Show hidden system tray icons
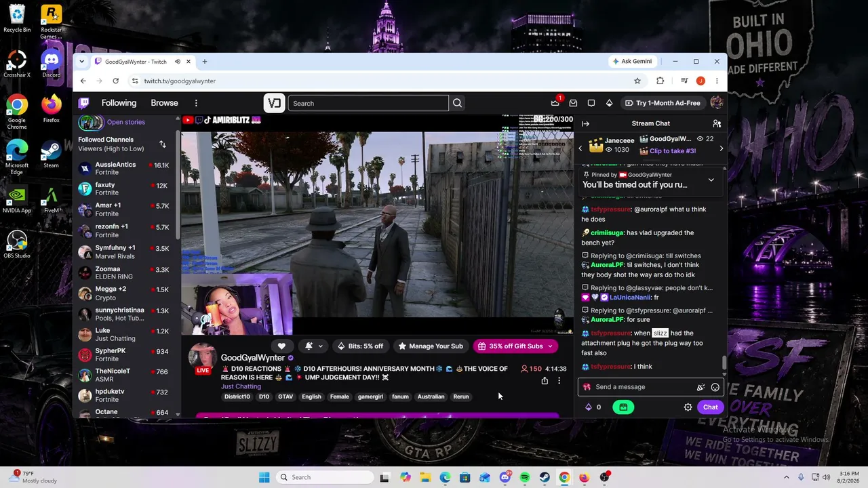868x488 pixels. point(787,477)
